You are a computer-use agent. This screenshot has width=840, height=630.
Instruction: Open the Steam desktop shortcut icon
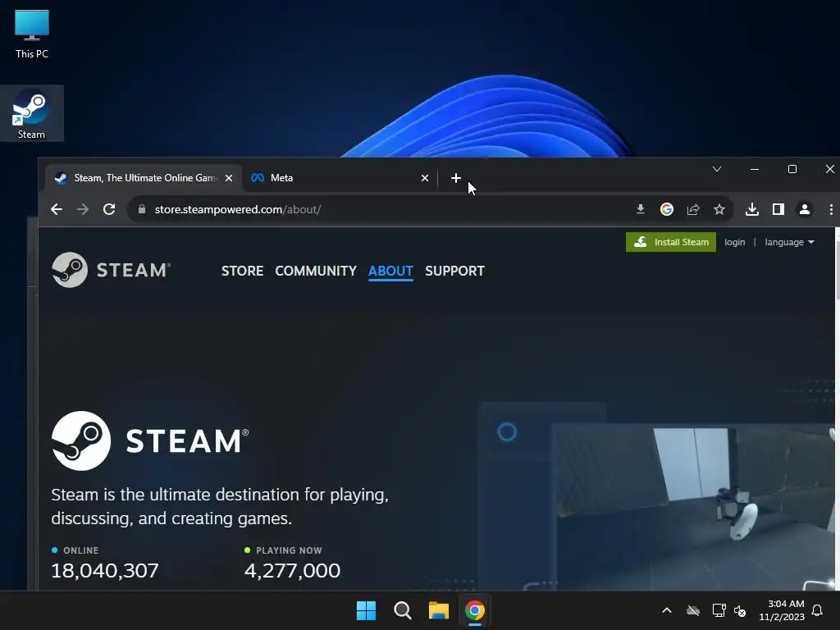click(x=32, y=113)
